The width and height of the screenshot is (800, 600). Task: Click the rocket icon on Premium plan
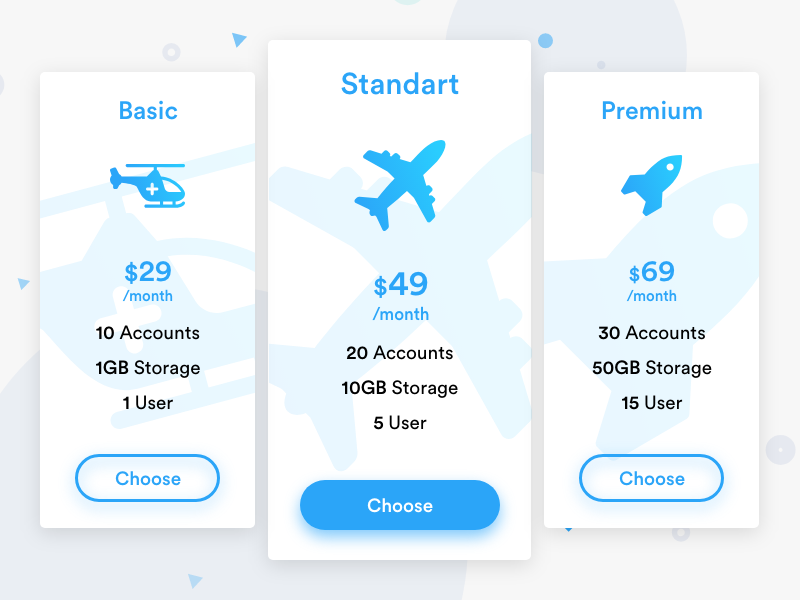click(x=652, y=185)
